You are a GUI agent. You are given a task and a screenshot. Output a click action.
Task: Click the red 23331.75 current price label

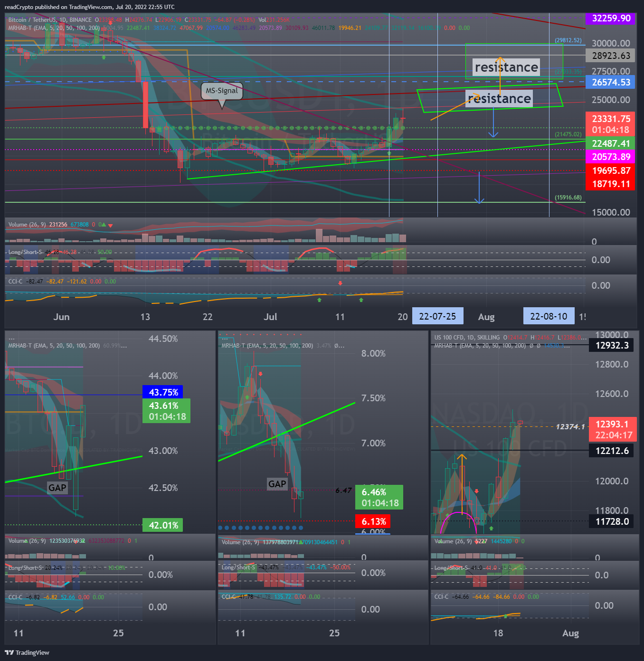point(611,124)
